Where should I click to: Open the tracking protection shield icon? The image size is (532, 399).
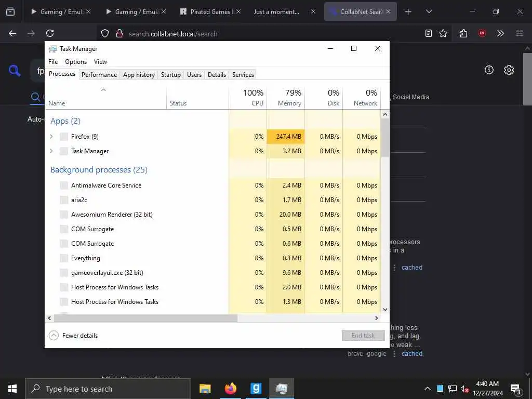pos(105,34)
